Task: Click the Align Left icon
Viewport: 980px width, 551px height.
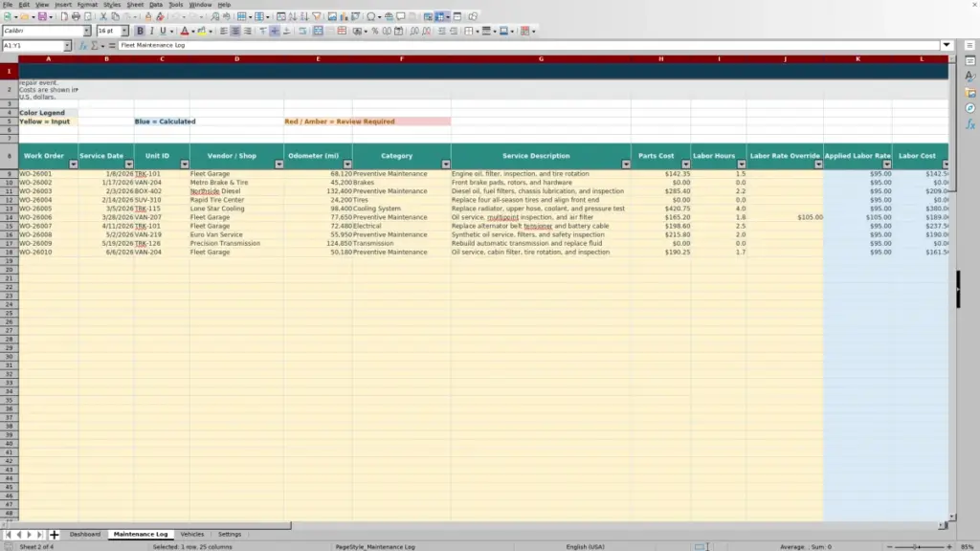Action: [224, 32]
